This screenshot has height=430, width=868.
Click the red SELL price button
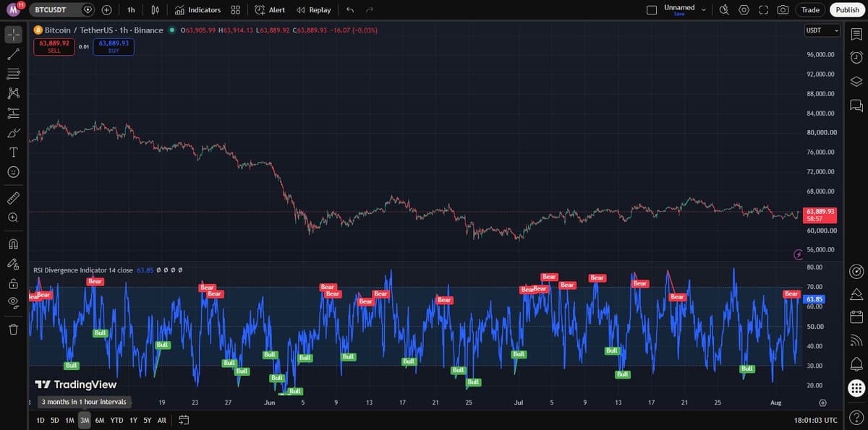tap(54, 47)
